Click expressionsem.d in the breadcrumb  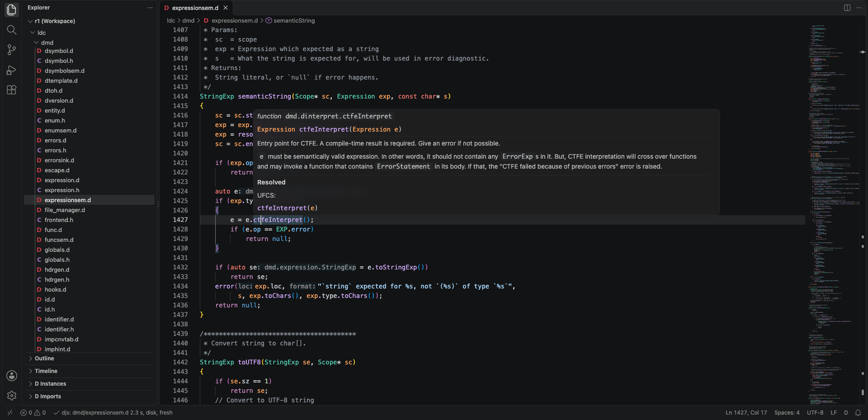click(x=235, y=20)
